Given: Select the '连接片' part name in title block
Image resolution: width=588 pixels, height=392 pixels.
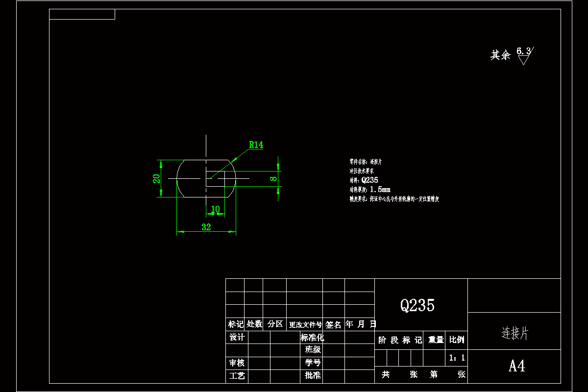Looking at the screenshot, I should [515, 334].
